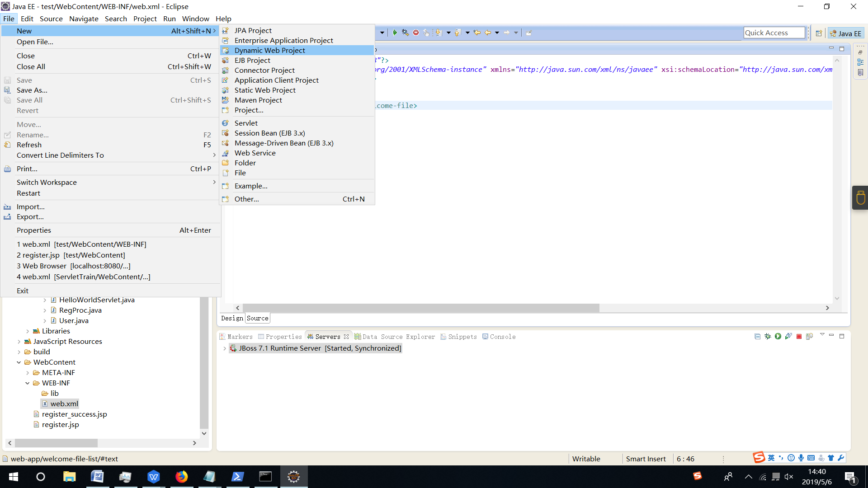
Task: Click the Open Perspective icon
Action: pos(819,33)
